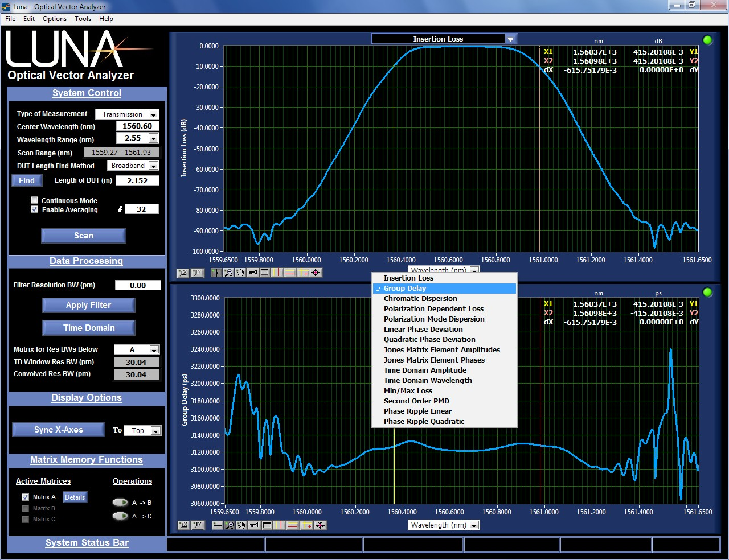Select the crosshair cursor tool under the bottom graph
Viewport: 729px width, 560px height.
[x=217, y=525]
